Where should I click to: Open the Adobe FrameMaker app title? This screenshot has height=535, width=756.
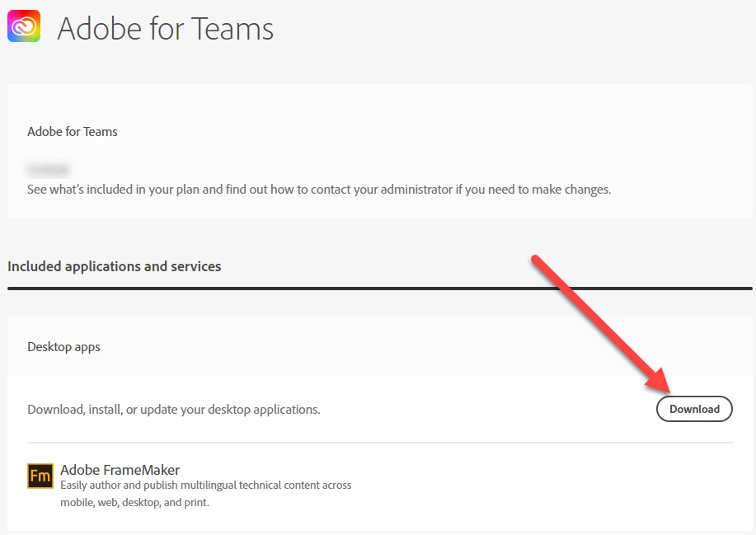pyautogui.click(x=120, y=470)
